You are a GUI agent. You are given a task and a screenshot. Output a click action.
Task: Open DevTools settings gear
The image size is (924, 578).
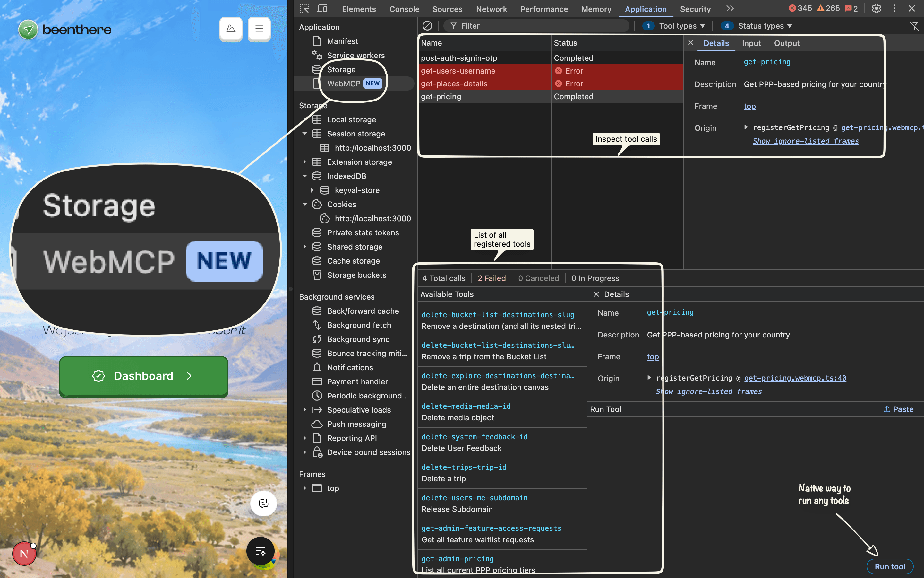[x=876, y=8]
